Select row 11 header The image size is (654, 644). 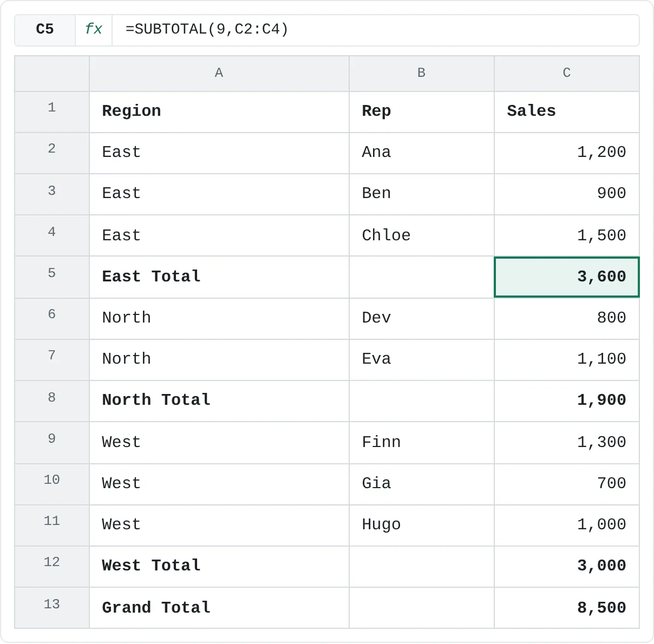coord(52,525)
